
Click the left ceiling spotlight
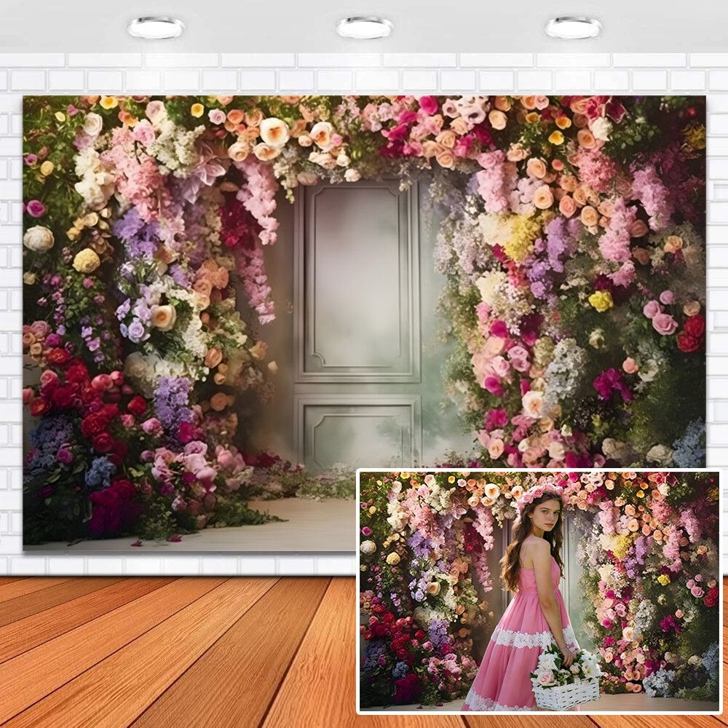click(x=156, y=28)
